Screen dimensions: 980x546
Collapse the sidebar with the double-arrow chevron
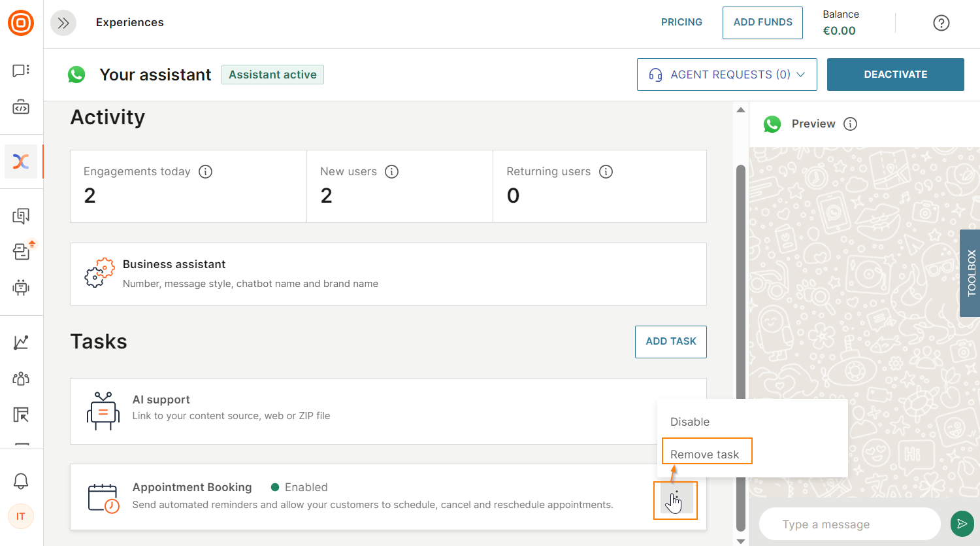[x=63, y=22]
